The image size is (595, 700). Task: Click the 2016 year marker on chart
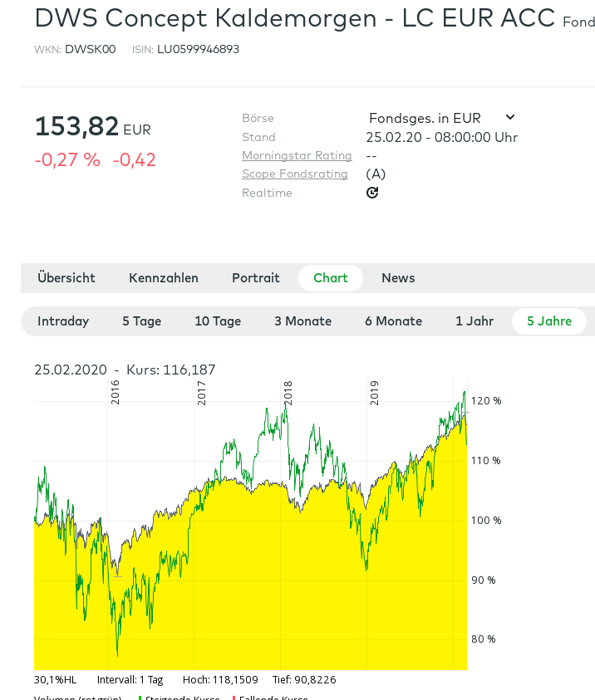coord(116,393)
